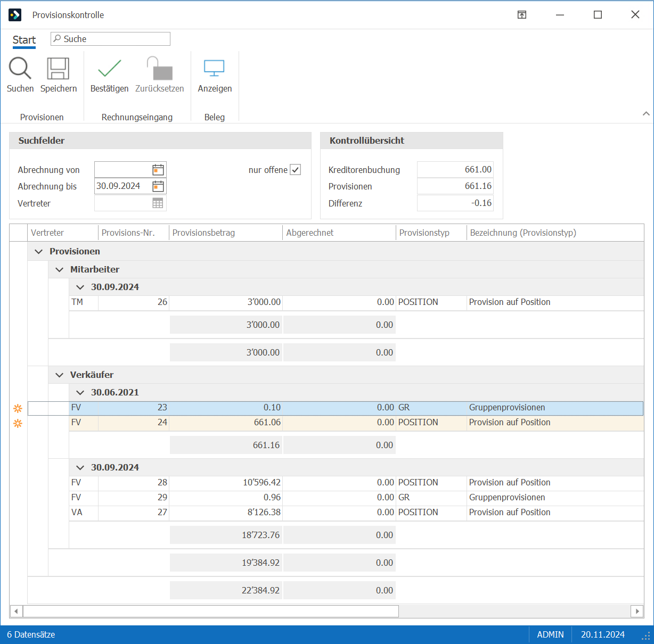Click the Provisionstyp column header
The height and width of the screenshot is (644, 654).
[x=431, y=233]
